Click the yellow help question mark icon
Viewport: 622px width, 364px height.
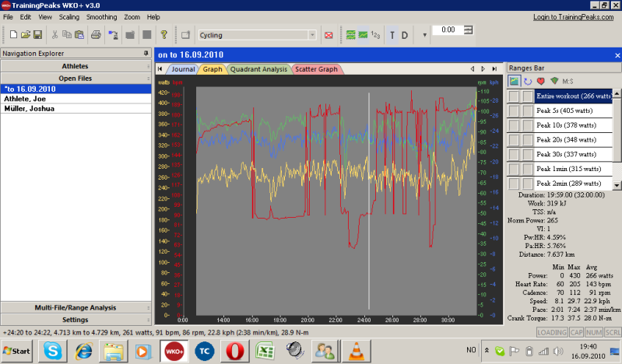[x=164, y=35]
